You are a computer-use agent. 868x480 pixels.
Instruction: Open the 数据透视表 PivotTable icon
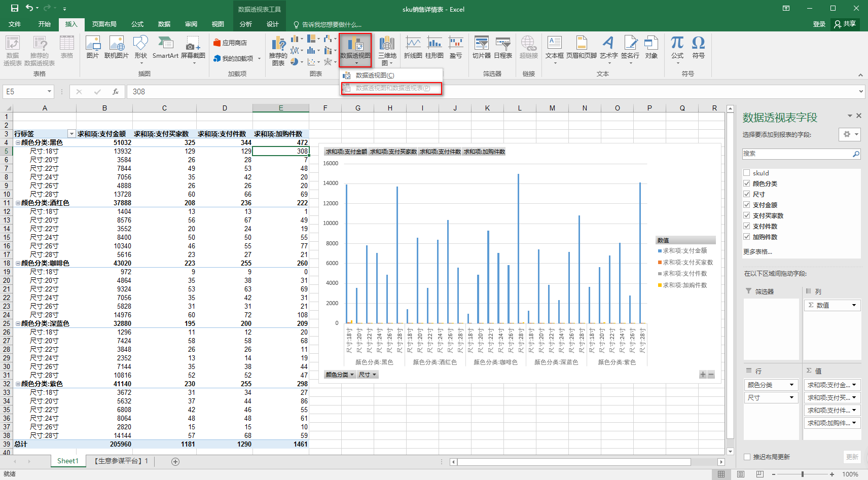(x=13, y=51)
